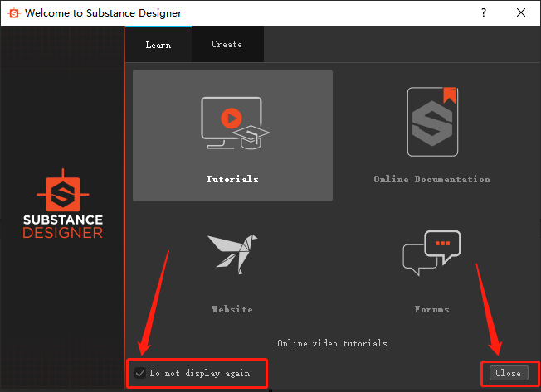Click the Online video tutorials description text
This screenshot has width=541, height=392.
click(x=332, y=343)
